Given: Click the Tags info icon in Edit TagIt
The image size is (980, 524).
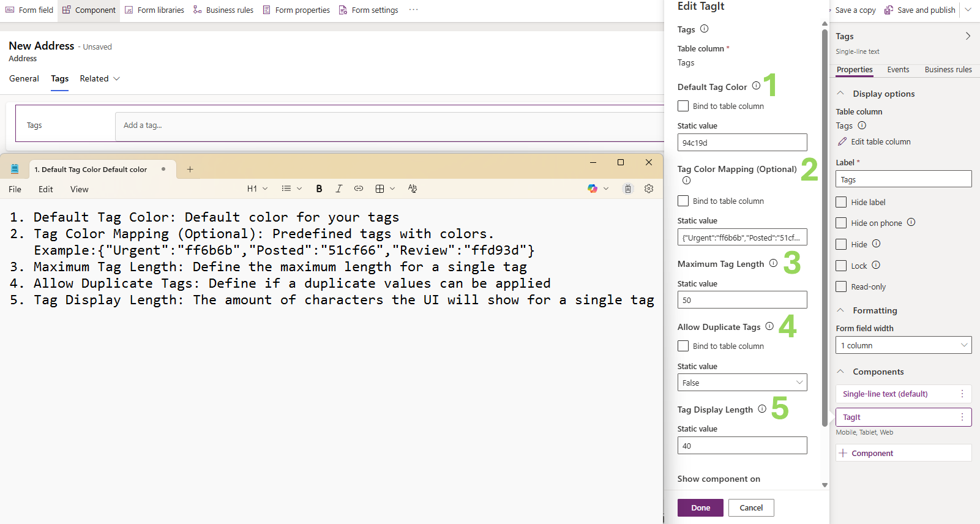Looking at the screenshot, I should [x=704, y=29].
